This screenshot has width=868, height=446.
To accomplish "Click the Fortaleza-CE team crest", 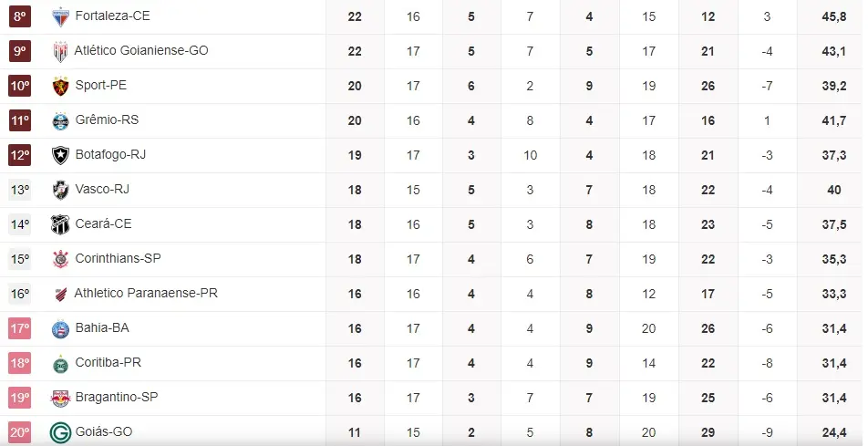I will [61, 16].
